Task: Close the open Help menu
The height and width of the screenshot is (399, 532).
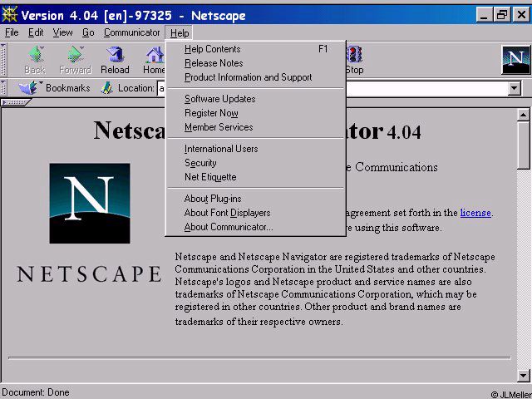Action: tap(180, 33)
